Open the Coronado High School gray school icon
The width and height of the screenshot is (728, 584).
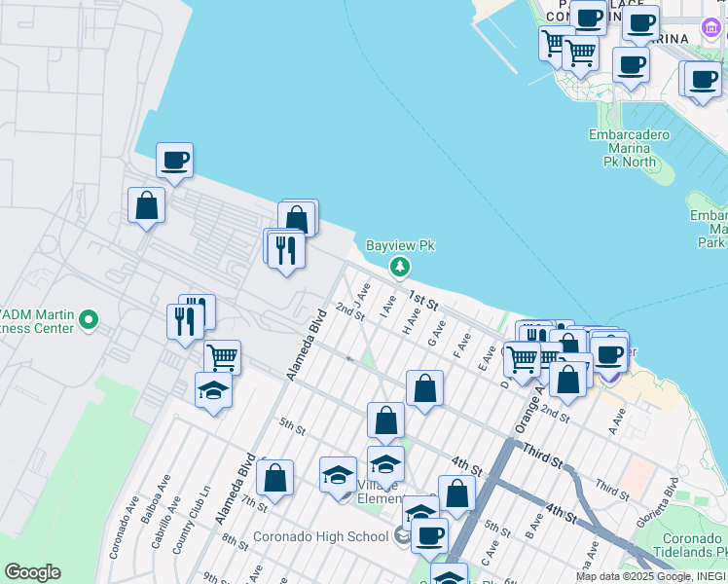coord(402,536)
